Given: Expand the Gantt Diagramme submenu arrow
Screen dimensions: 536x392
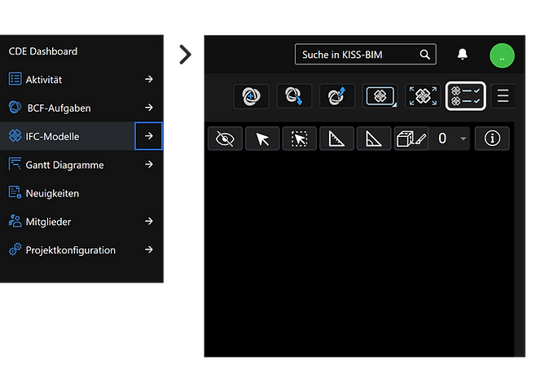Looking at the screenshot, I should click(x=149, y=165).
